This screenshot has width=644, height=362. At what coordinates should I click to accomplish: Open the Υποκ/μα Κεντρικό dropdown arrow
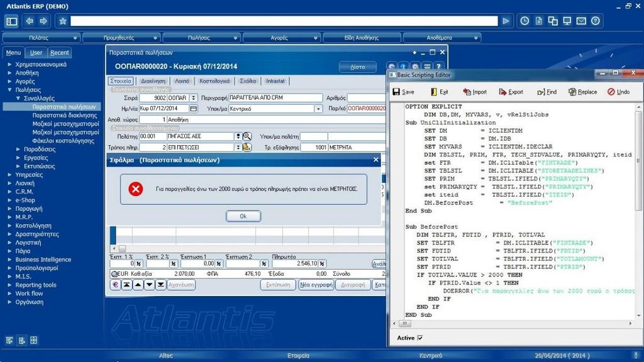tap(318, 109)
